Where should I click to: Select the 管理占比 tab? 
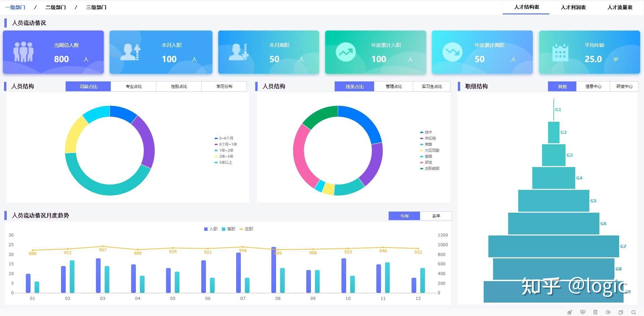point(394,87)
